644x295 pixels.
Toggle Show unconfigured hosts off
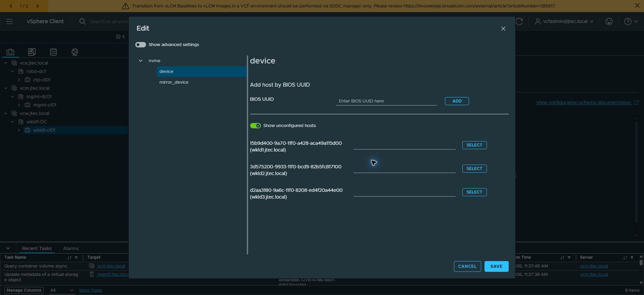click(255, 126)
